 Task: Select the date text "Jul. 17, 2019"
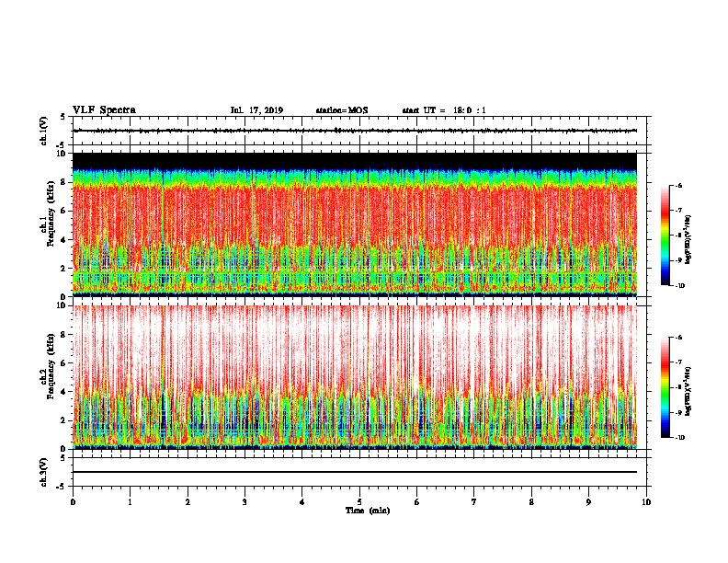point(256,110)
